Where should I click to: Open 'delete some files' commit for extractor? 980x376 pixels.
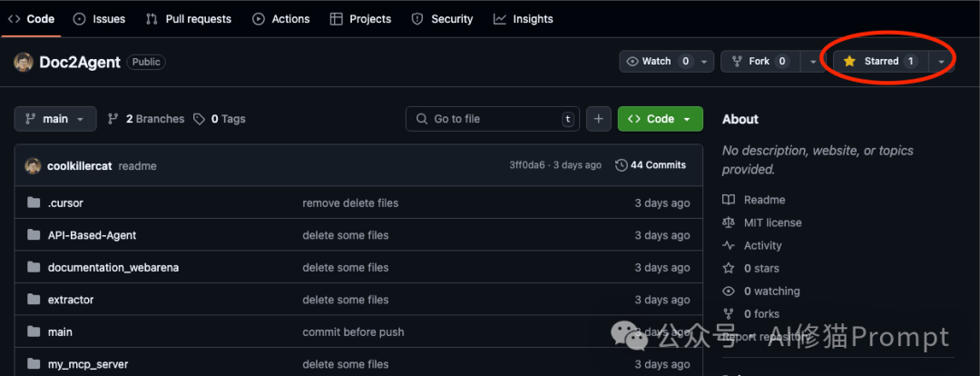(346, 300)
